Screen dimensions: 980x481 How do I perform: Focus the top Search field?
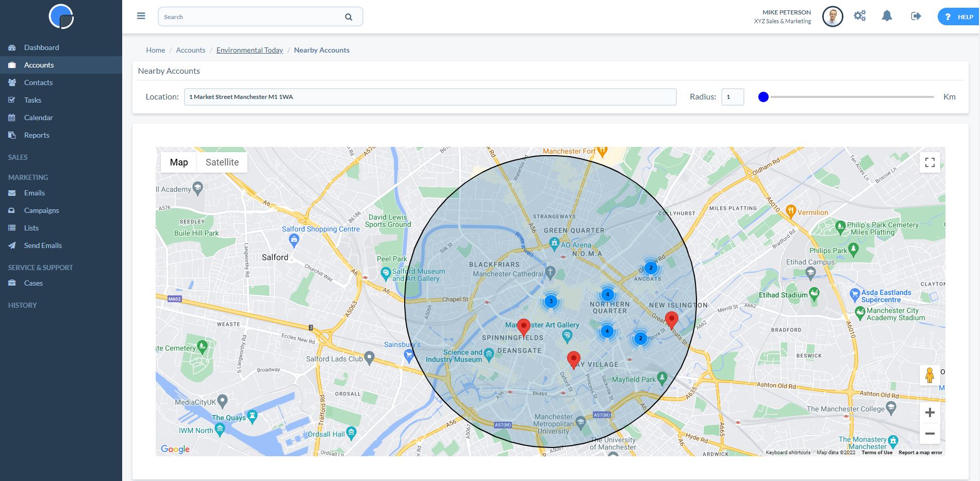pos(260,17)
